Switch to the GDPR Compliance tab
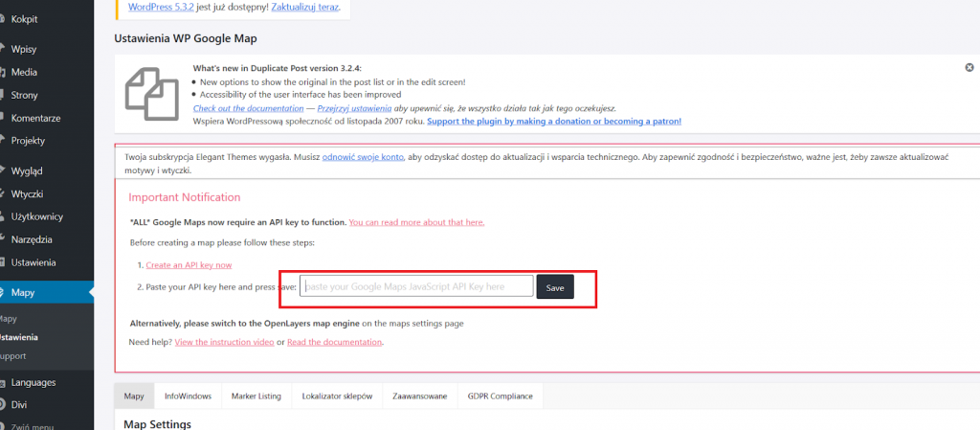This screenshot has height=430, width=980. pos(500,396)
